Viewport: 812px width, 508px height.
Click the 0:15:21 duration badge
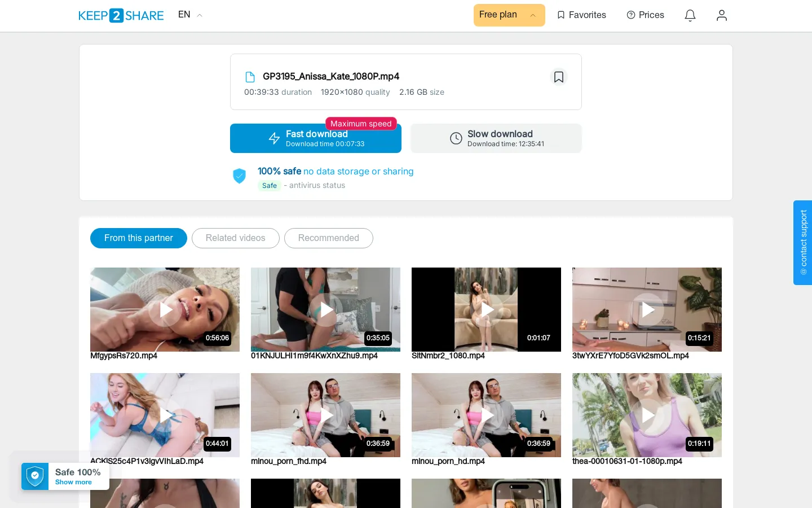pos(699,338)
